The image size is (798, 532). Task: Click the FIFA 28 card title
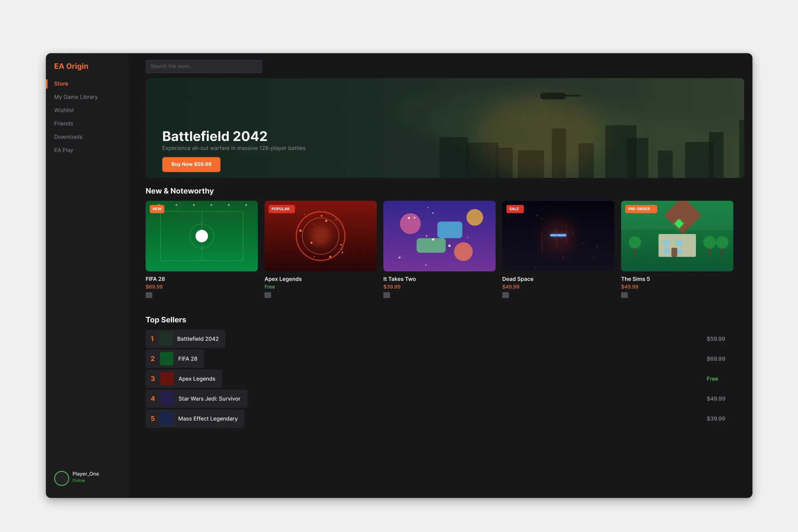(x=155, y=279)
